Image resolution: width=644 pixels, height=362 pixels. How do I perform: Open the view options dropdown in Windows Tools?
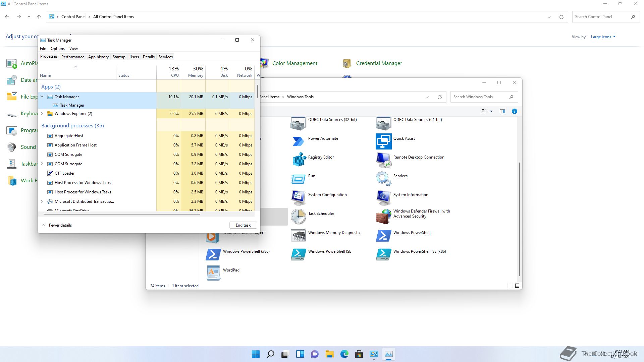491,111
